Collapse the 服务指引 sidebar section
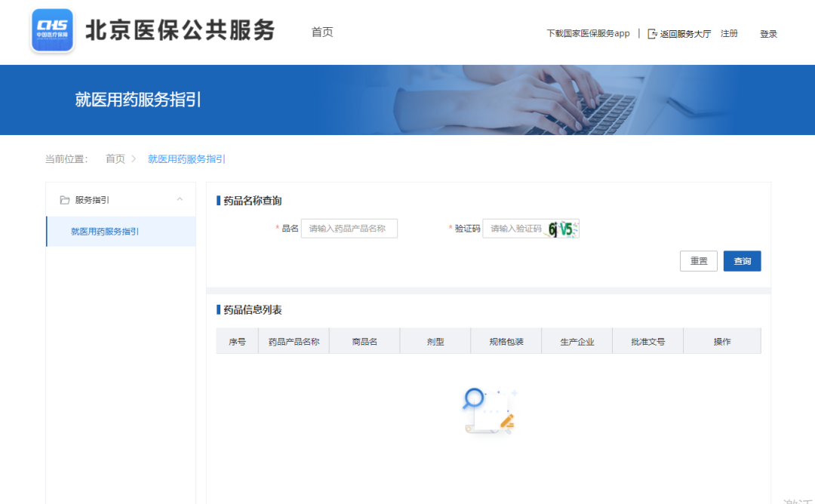The image size is (815, 504). 180,199
